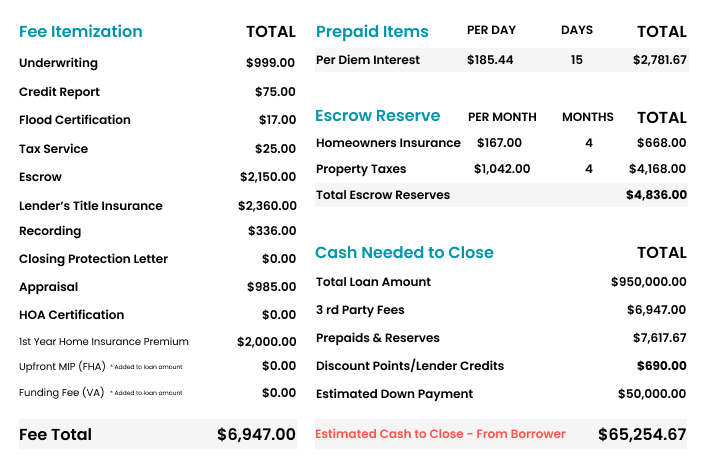Select the Underwriting fee amount $999.00
The image size is (706, 464).
[270, 63]
